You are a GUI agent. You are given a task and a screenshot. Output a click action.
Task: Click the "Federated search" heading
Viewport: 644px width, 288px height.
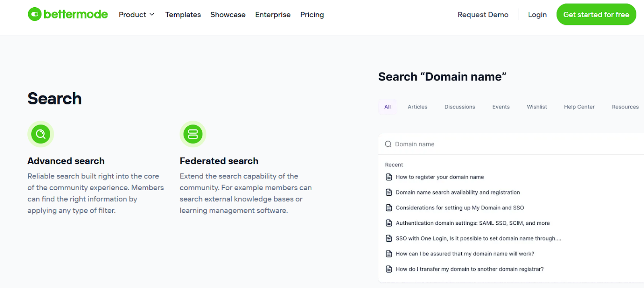[x=219, y=161]
